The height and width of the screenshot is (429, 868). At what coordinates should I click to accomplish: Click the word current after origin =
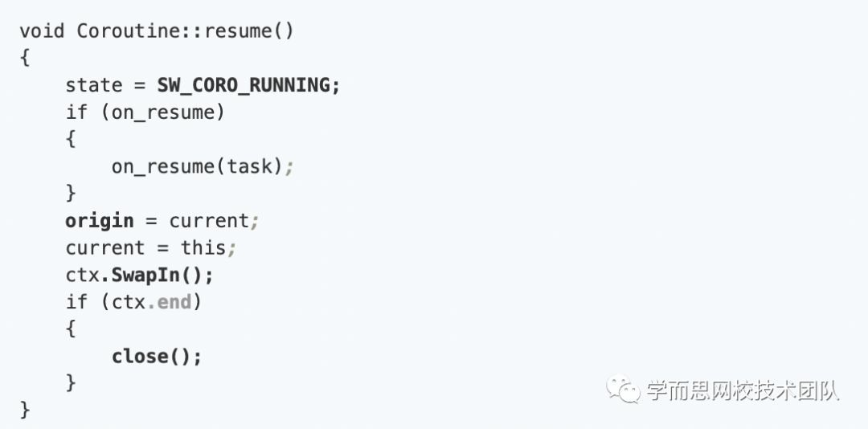(209, 221)
